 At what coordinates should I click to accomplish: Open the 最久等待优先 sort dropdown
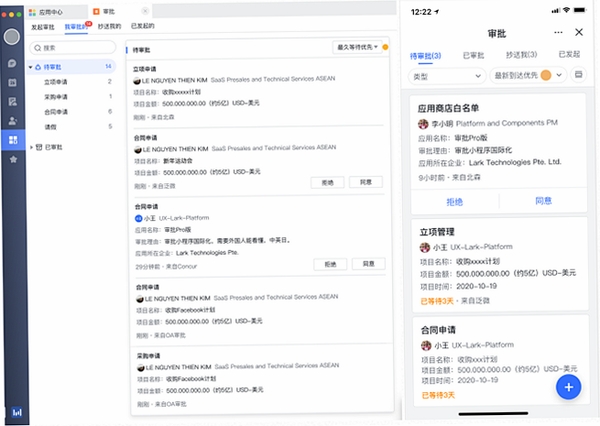pos(357,47)
